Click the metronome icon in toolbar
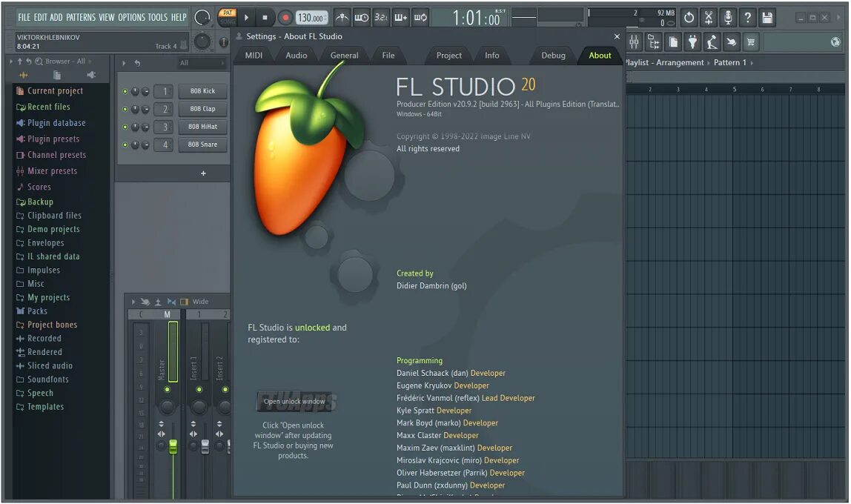This screenshot has width=851, height=504. pyautogui.click(x=342, y=17)
